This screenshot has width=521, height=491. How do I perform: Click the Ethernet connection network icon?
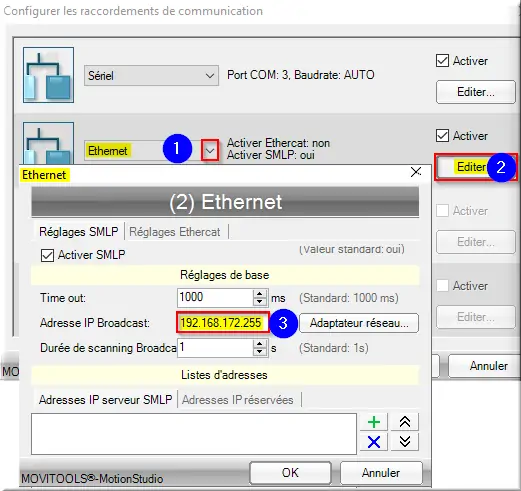(49, 143)
